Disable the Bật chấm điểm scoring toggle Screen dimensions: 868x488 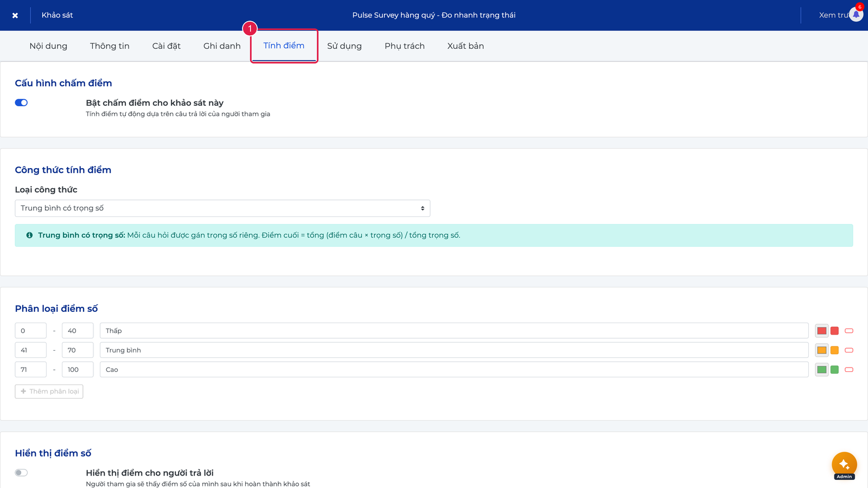click(x=21, y=102)
